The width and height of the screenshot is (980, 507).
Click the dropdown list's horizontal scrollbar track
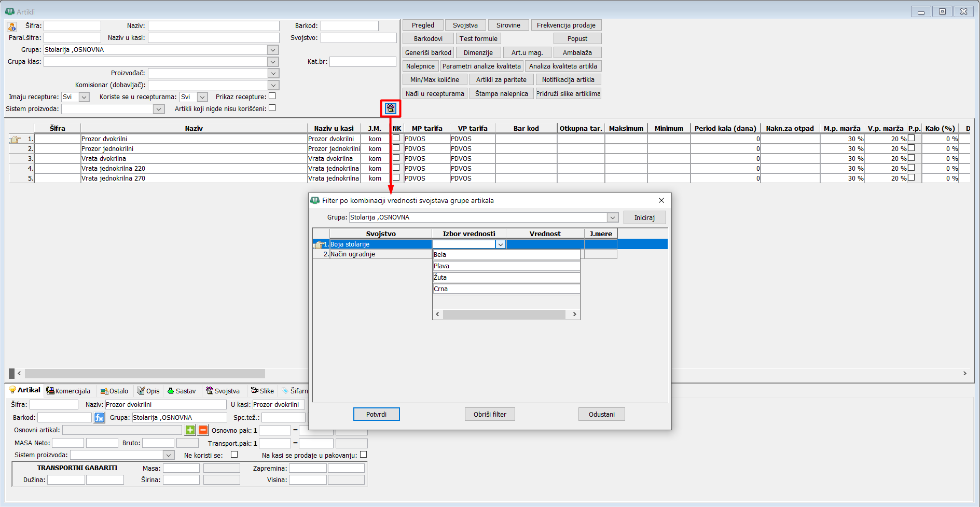click(x=504, y=314)
